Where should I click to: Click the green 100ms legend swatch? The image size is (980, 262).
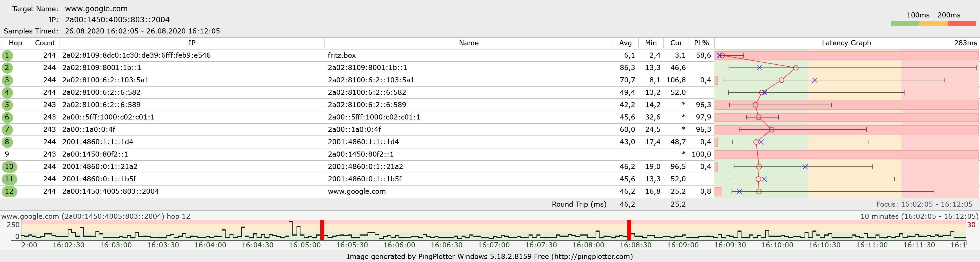(x=905, y=24)
